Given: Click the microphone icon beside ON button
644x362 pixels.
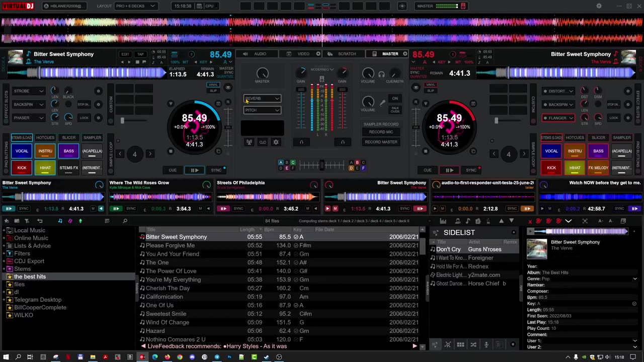Looking at the screenshot, I should pos(383,103).
